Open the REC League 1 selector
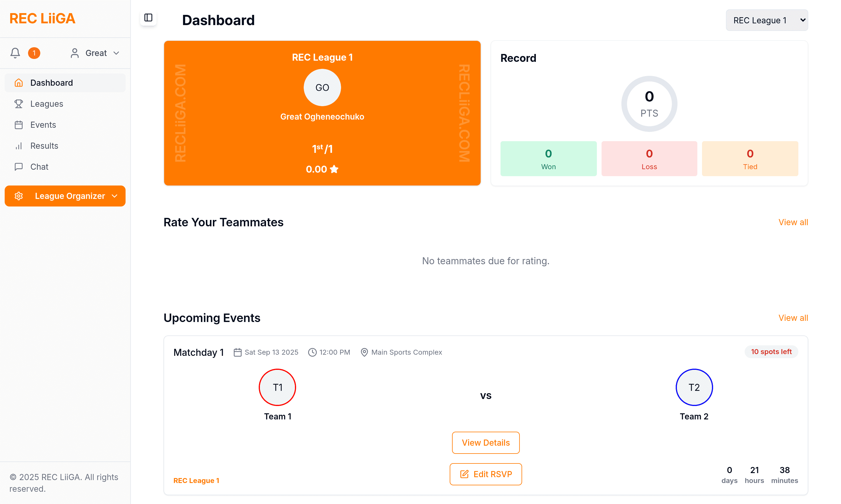Image resolution: width=841 pixels, height=504 pixels. click(x=767, y=20)
